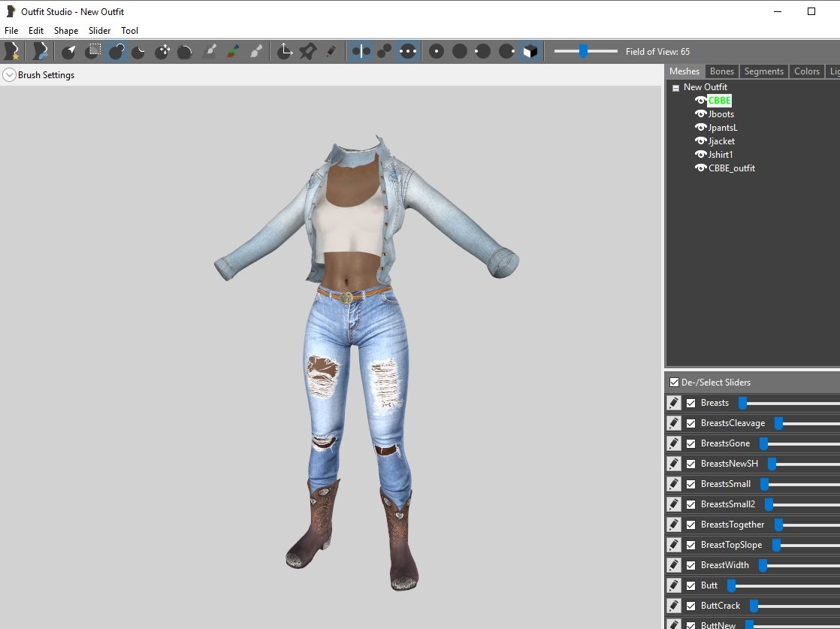The height and width of the screenshot is (629, 840).
Task: Open the Slider menu
Action: 100,31
